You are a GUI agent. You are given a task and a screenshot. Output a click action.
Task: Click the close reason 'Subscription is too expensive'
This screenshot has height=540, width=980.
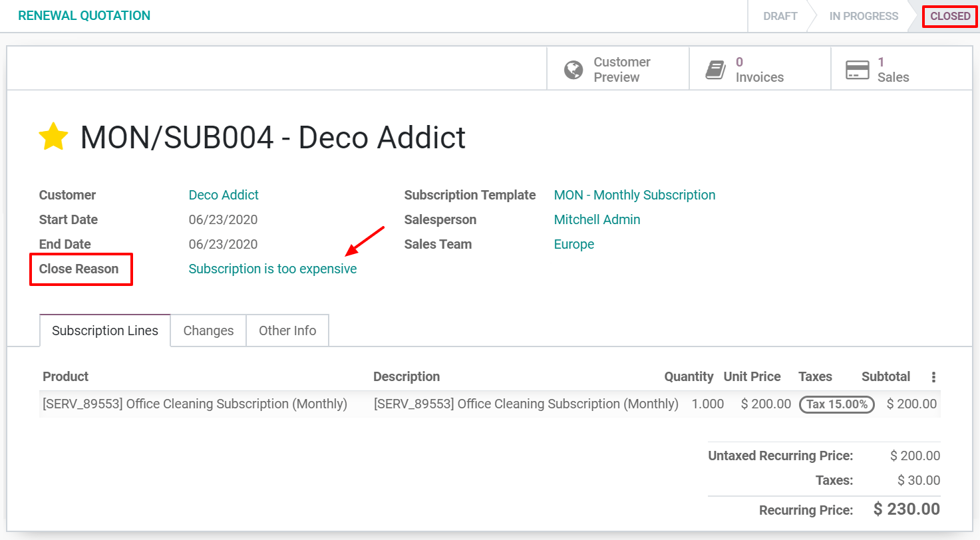coord(273,269)
